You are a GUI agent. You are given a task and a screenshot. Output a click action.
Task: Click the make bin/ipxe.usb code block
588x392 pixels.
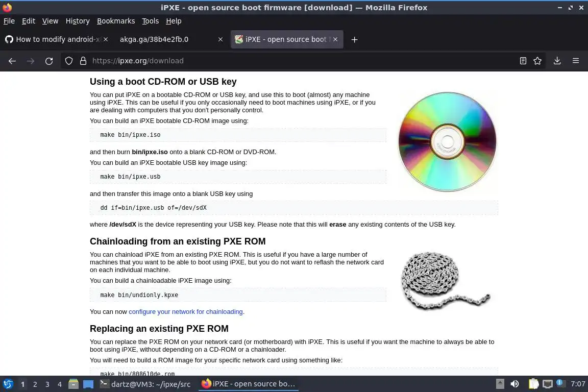point(238,177)
